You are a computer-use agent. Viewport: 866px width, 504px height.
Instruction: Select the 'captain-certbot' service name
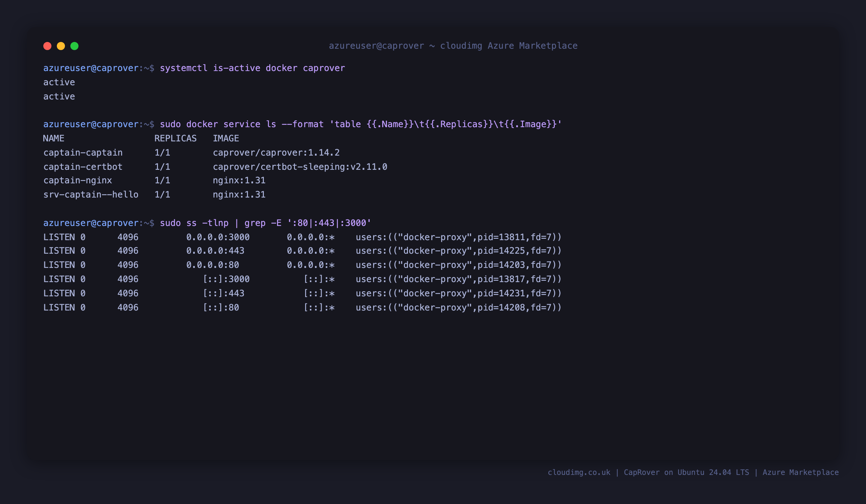pos(83,167)
